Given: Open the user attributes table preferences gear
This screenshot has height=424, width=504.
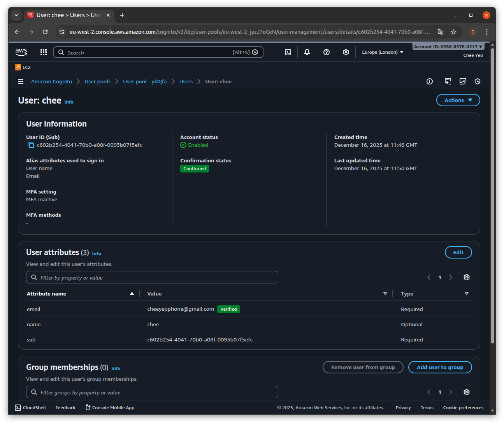Looking at the screenshot, I should 466,277.
